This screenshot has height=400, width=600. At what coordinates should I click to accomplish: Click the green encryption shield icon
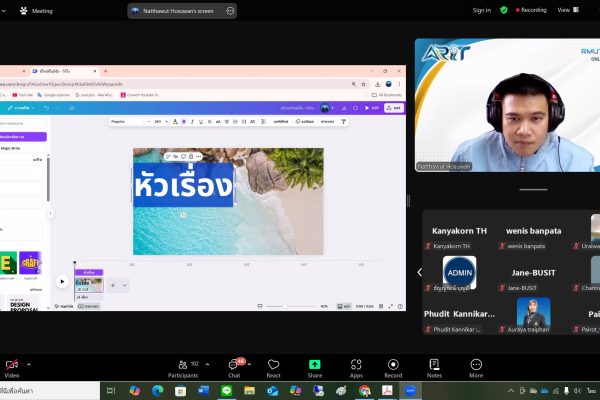click(504, 10)
